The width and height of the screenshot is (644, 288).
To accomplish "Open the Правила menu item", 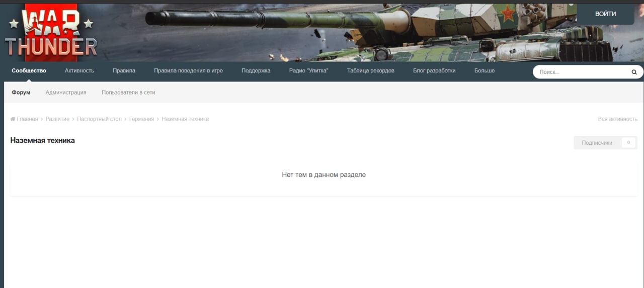I will (x=124, y=71).
